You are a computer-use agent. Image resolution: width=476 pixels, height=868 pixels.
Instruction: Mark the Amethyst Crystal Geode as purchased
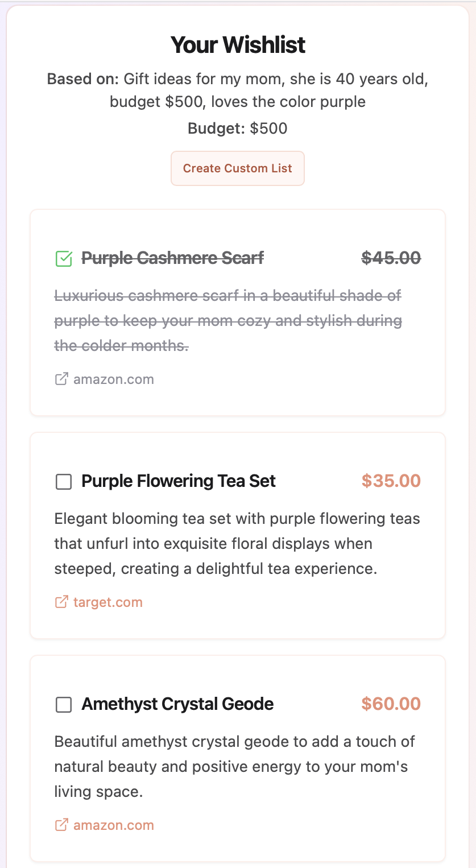pos(63,704)
